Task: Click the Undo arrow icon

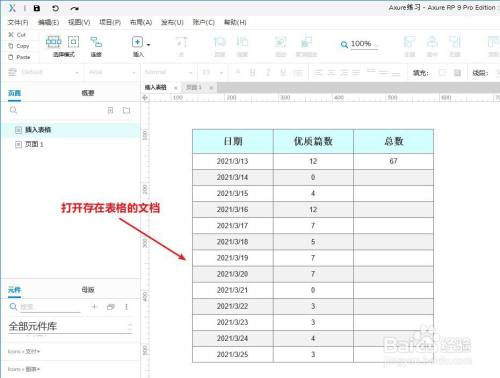Action: [x=55, y=8]
